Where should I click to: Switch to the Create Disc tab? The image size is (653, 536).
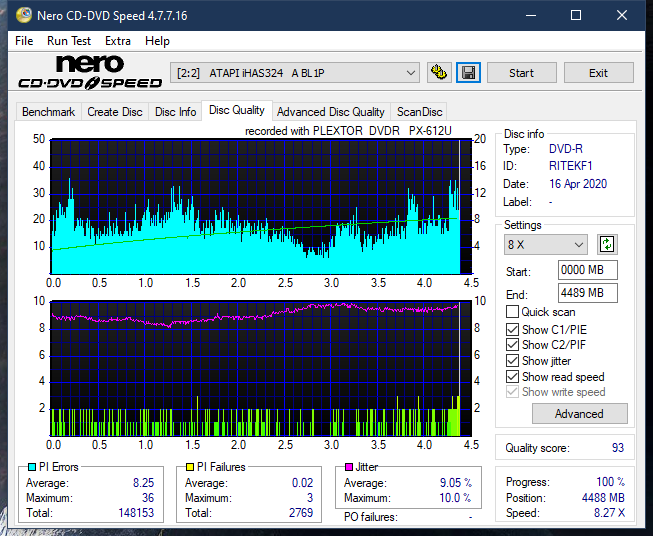point(115,112)
